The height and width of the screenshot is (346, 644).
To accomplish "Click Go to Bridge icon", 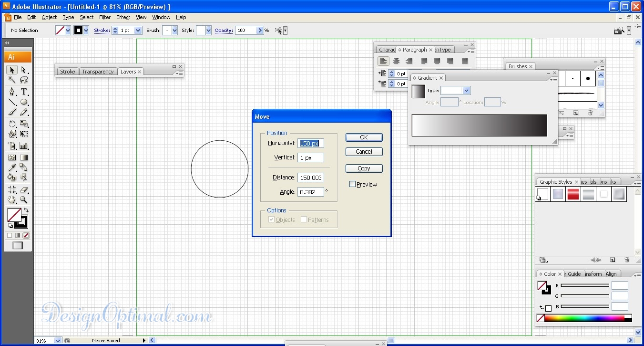I will pyautogui.click(x=619, y=31).
